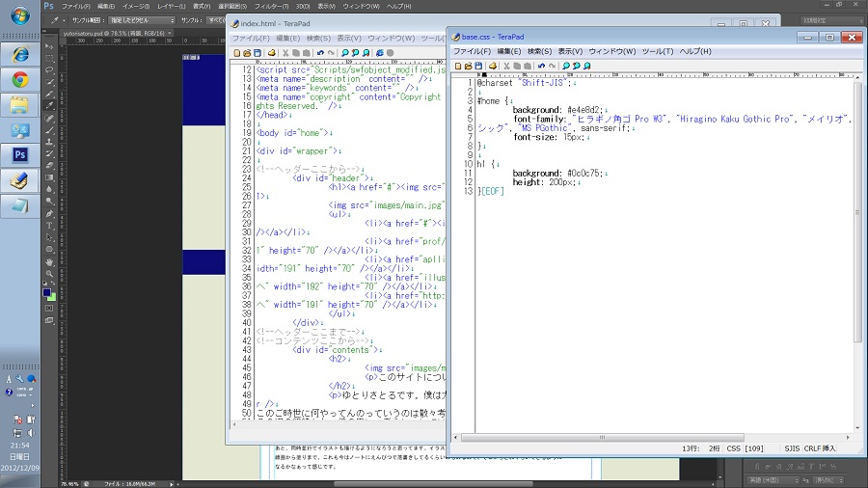Click Find icon in base.css TeraPad
This screenshot has height=488, width=868.
point(566,66)
